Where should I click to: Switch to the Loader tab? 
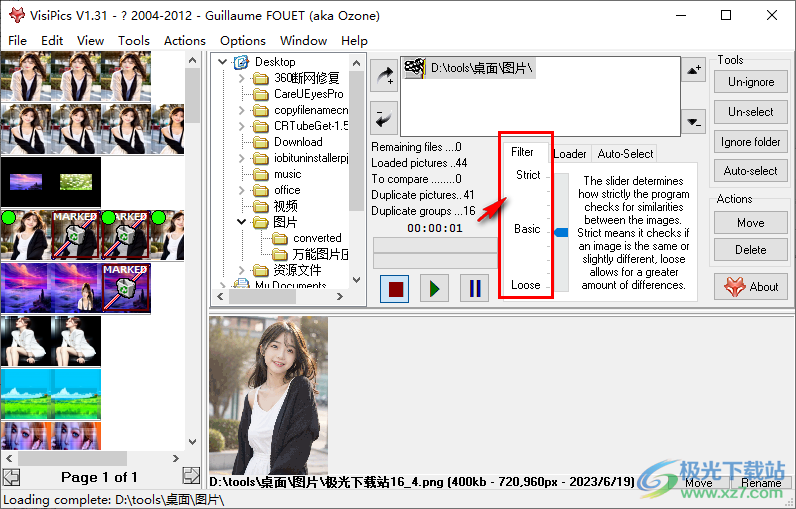[x=570, y=154]
